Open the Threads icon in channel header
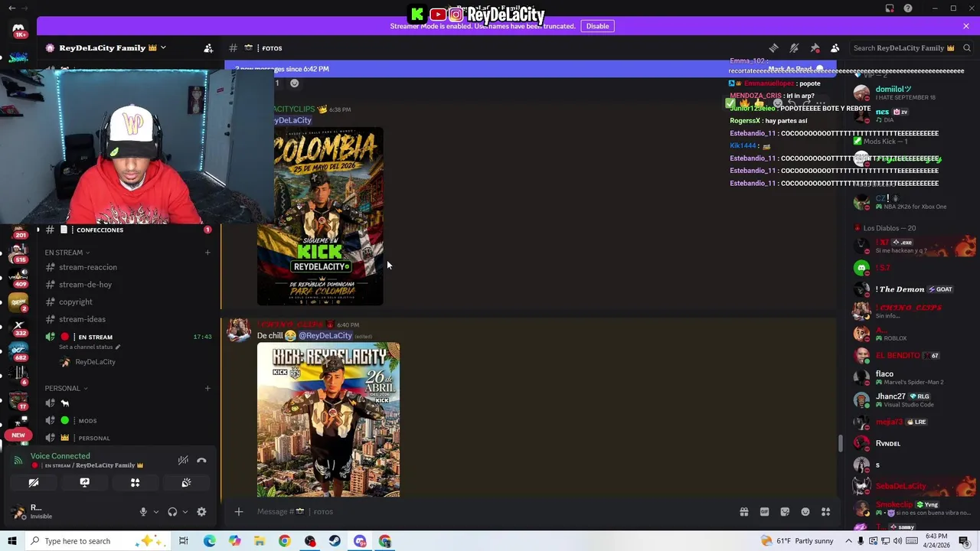Viewport: 980px width, 551px height. pos(773,48)
